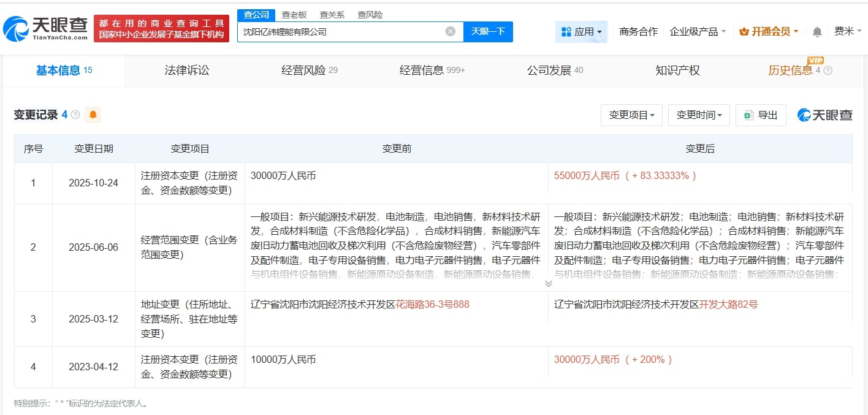Click the VIP badge on 历史信息 tab

point(815,61)
